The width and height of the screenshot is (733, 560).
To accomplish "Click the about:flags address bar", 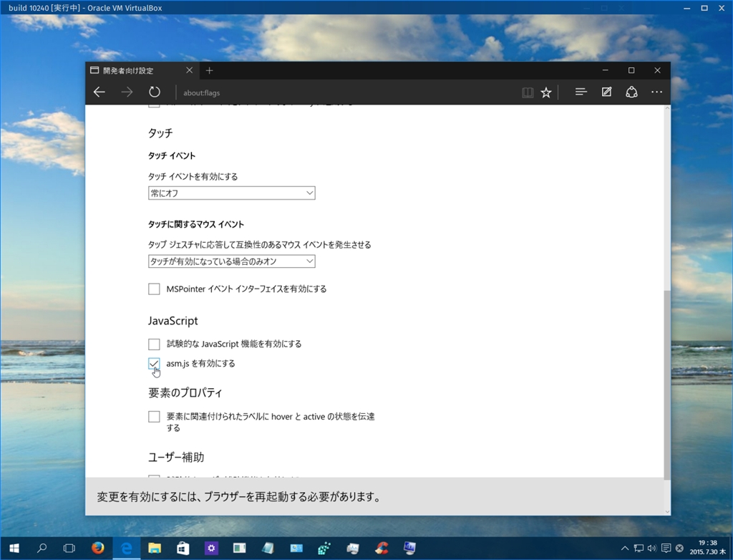I will pyautogui.click(x=346, y=92).
